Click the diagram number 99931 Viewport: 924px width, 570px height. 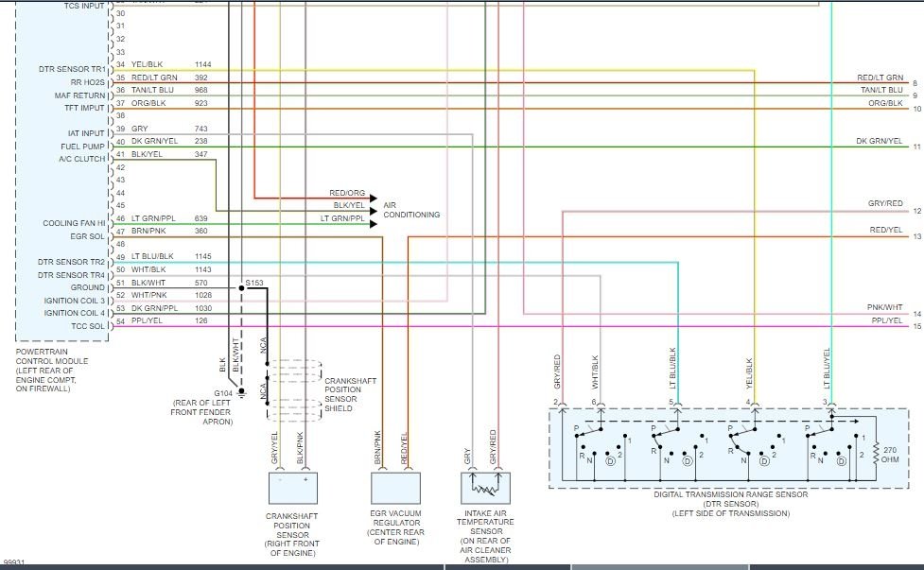(13, 563)
